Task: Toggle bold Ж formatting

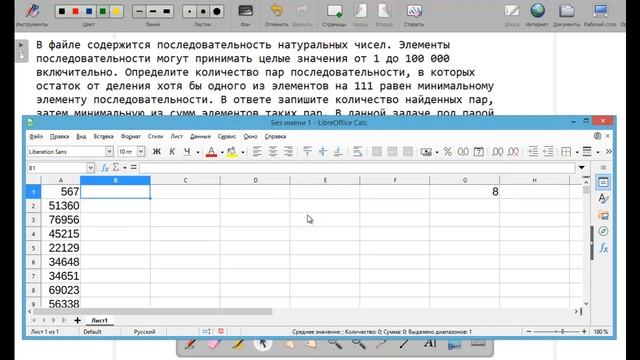Action: click(156, 152)
